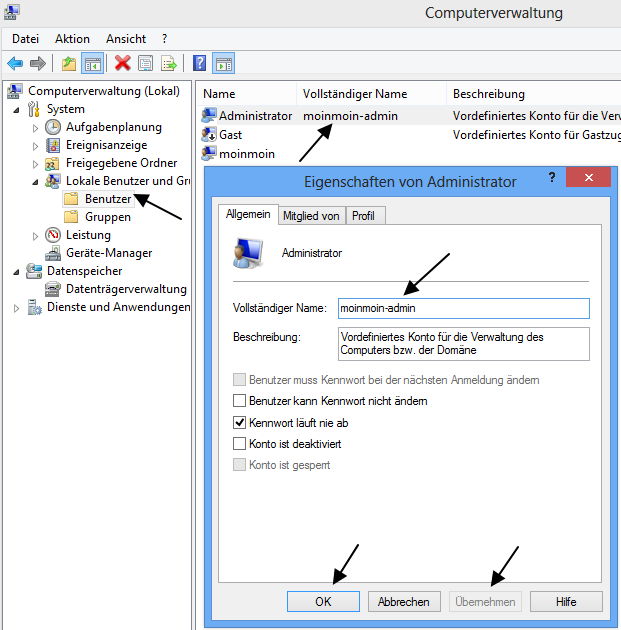The width and height of the screenshot is (621, 630).
Task: Collapse the System tree node
Action: tap(16, 110)
